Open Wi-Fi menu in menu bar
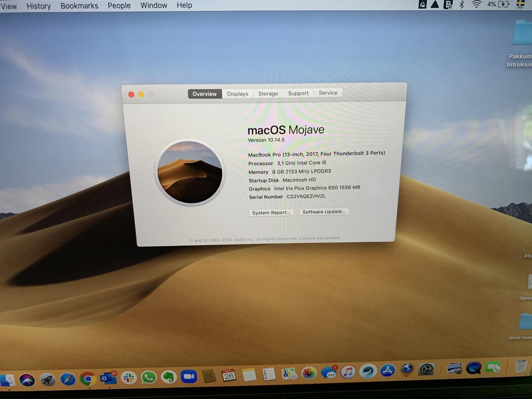The width and height of the screenshot is (532, 399). [476, 5]
